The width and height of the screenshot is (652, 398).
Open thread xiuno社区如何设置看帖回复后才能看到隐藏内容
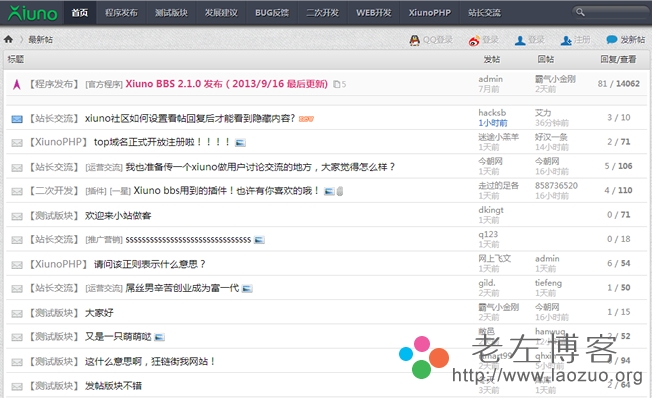click(x=190, y=119)
